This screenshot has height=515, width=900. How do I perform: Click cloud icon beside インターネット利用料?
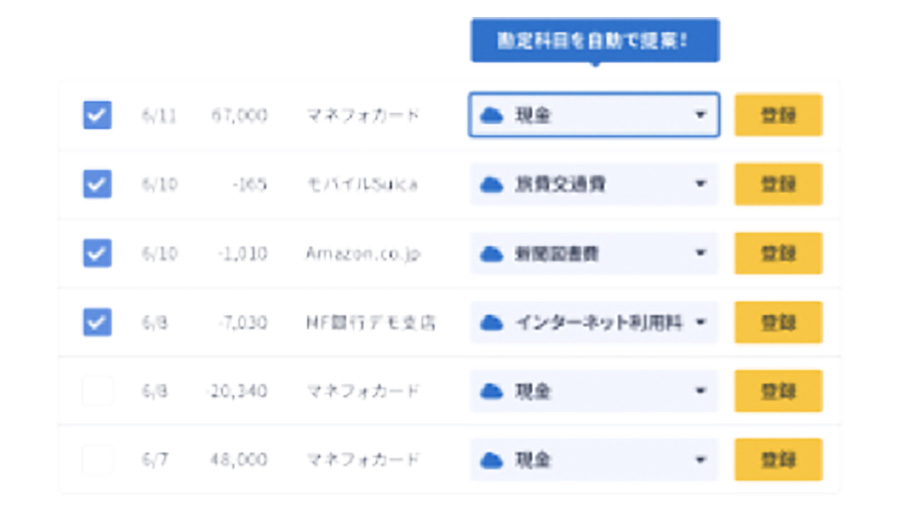pyautogui.click(x=491, y=322)
